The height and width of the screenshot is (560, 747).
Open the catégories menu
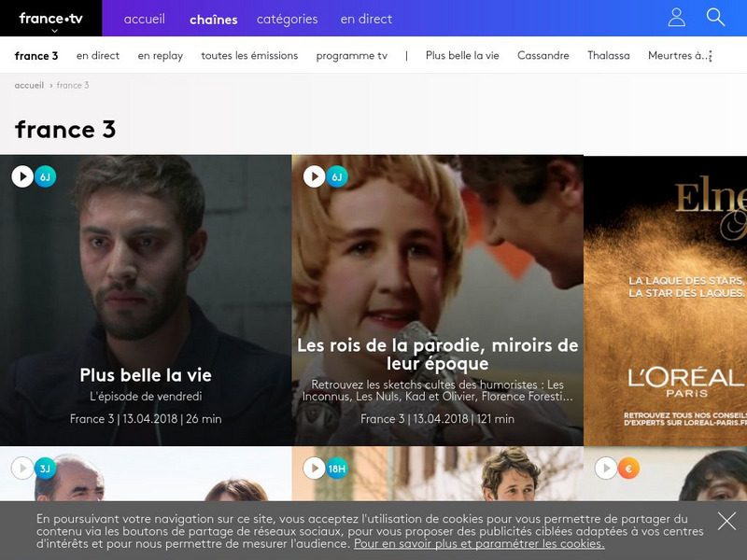tap(288, 19)
